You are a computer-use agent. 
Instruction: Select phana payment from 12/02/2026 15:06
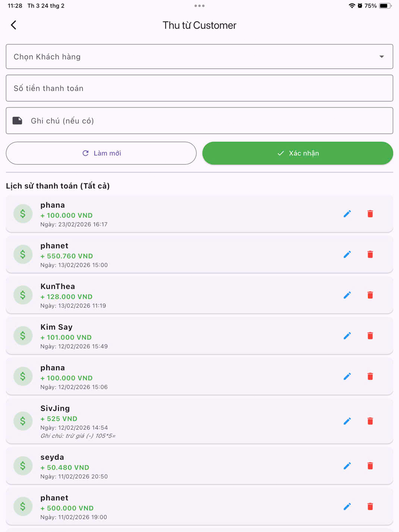coord(199,376)
